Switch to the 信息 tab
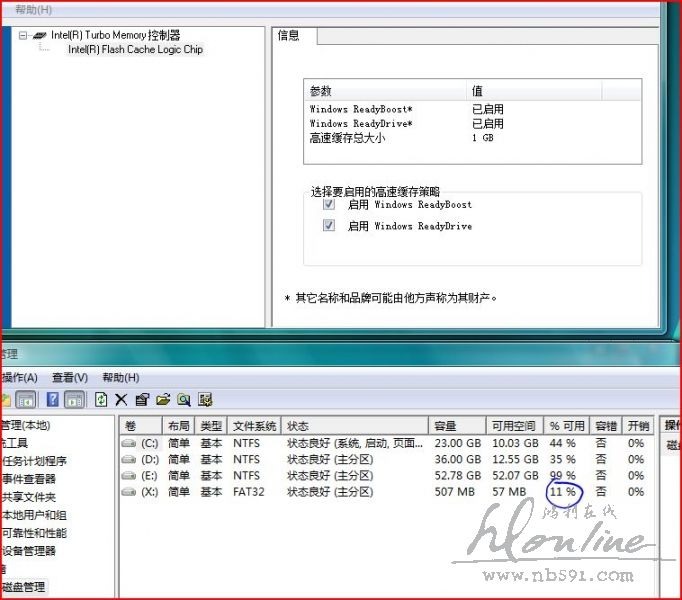Screen dimensions: 682x600 289,35
